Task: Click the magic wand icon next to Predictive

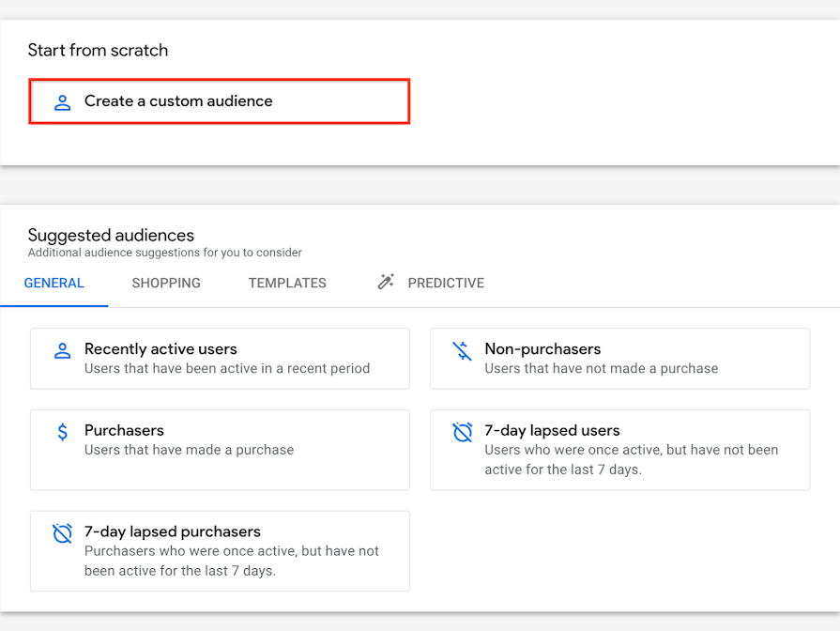Action: 386,282
